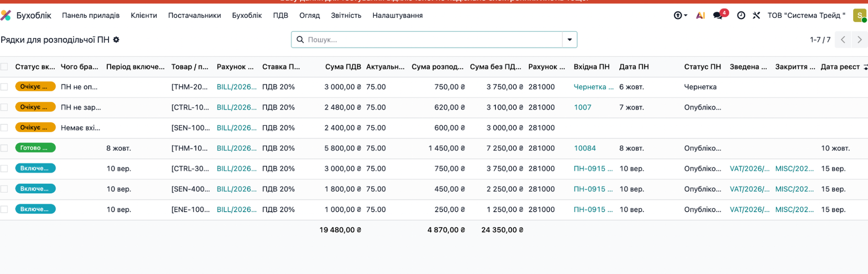Open the Панель приладів menu

91,15
